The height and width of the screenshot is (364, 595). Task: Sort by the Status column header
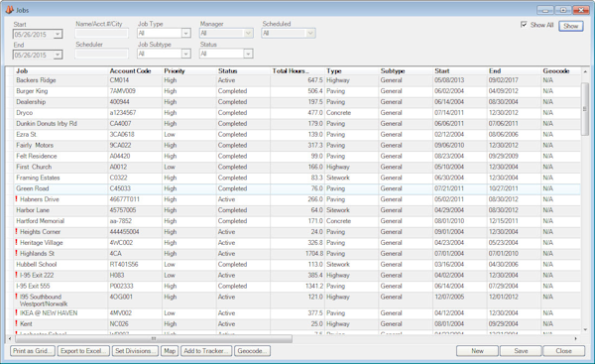coord(243,70)
